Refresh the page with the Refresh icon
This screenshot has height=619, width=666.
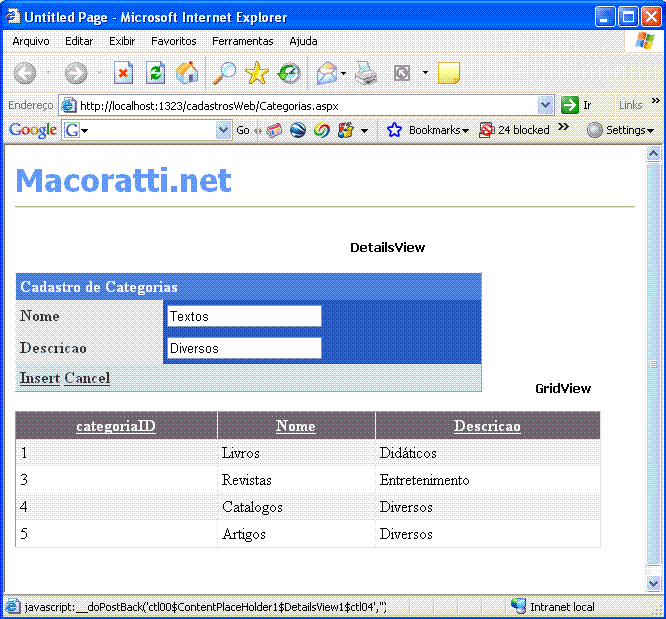click(x=155, y=73)
